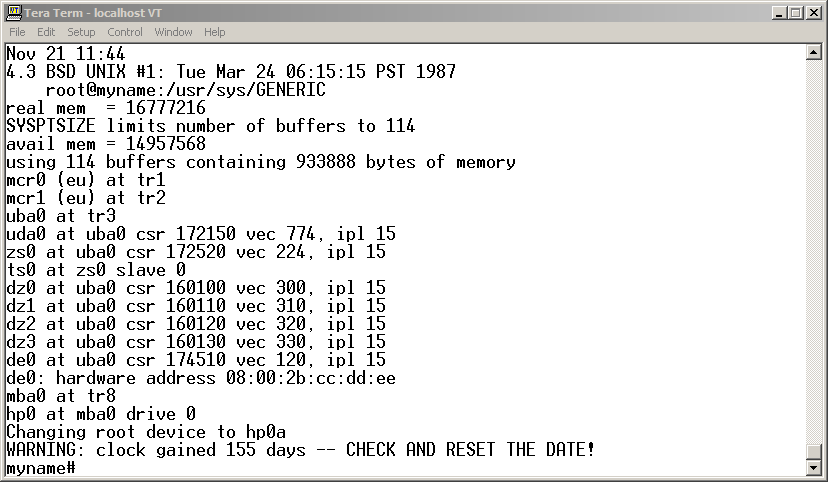Click the scrollbar up arrow
Viewport: 828px width, 482px height.
click(x=814, y=52)
